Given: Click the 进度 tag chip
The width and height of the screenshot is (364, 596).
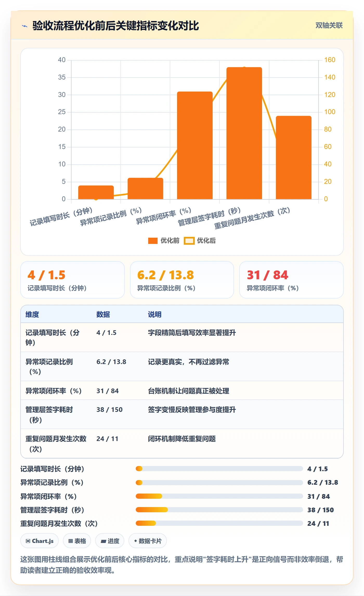Looking at the screenshot, I should 110,541.
